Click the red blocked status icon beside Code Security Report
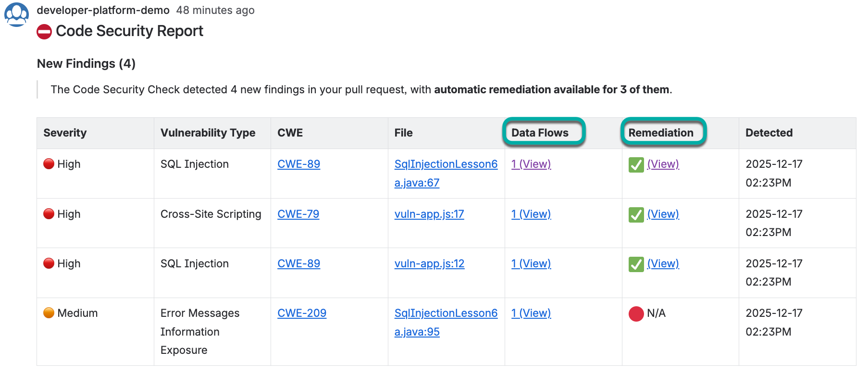Screen dimensions: 868x375 (x=44, y=32)
